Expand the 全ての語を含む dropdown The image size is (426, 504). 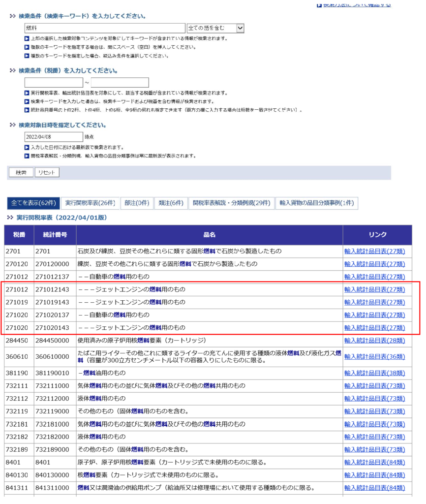tap(215, 29)
